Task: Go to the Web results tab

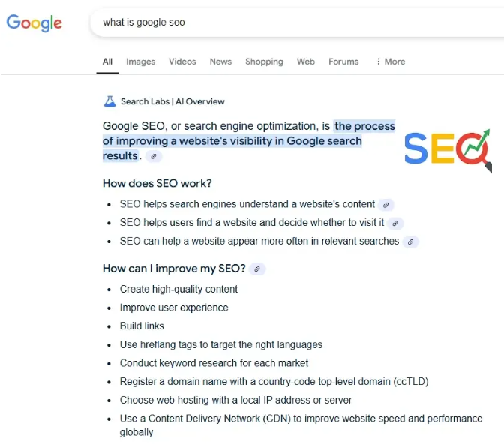Action: coord(306,62)
